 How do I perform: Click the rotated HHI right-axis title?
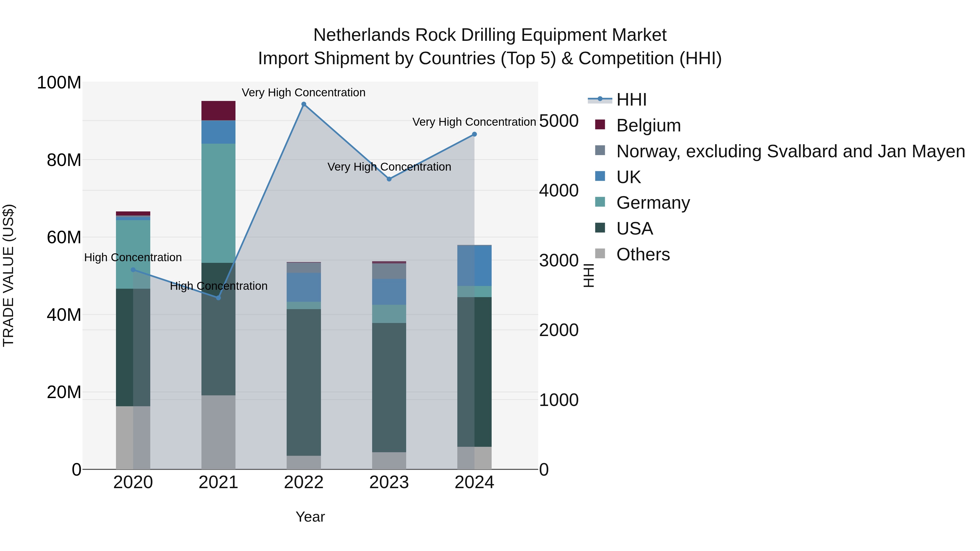589,275
